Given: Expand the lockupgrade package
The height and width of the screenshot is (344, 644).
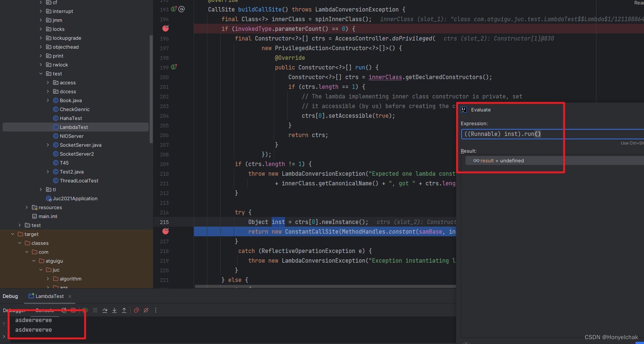Looking at the screenshot, I should pyautogui.click(x=41, y=38).
